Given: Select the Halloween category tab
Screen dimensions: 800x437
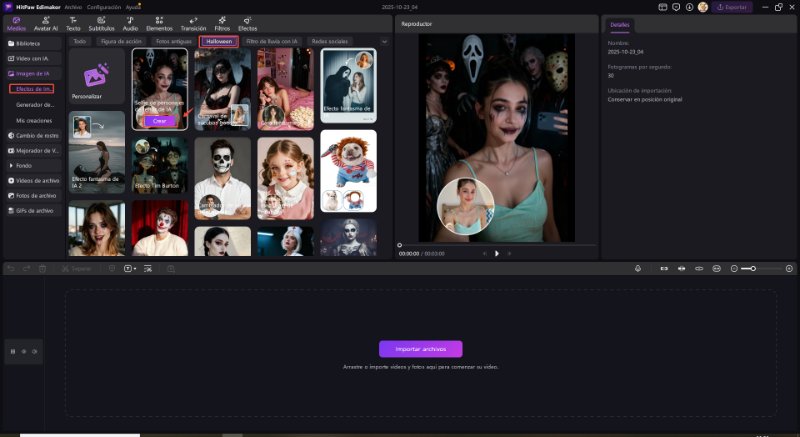Looking at the screenshot, I should pyautogui.click(x=218, y=42).
